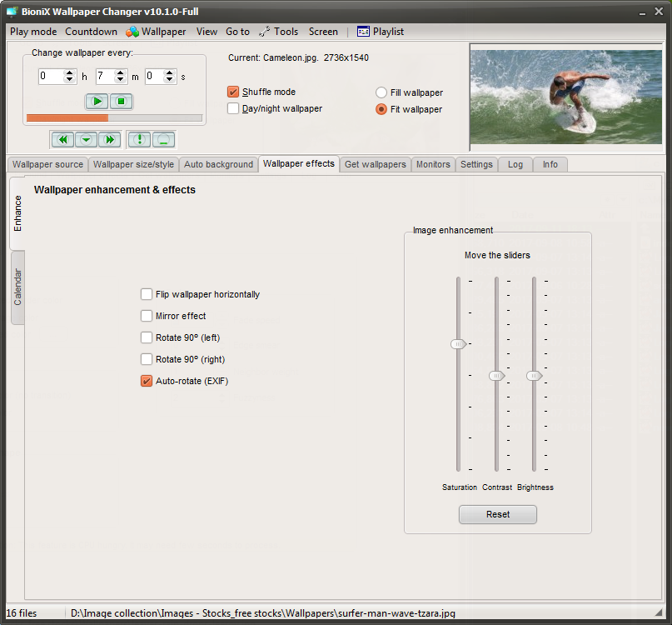Viewport: 672px width, 625px height.
Task: Increase the seconds value with up arrow
Action: [170, 73]
